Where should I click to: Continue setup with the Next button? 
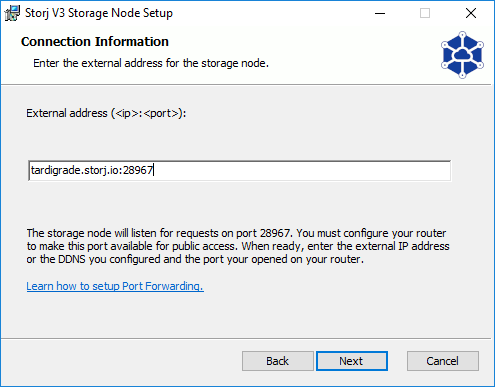tap(352, 361)
